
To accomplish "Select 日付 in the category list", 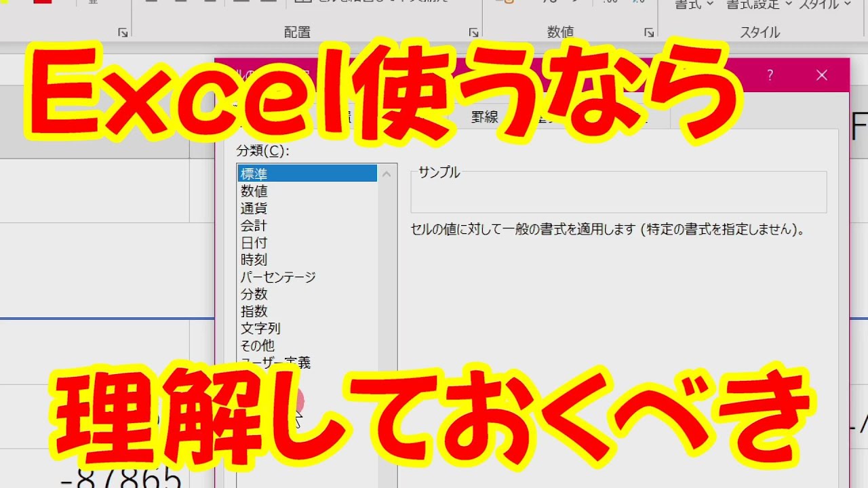I will point(307,243).
